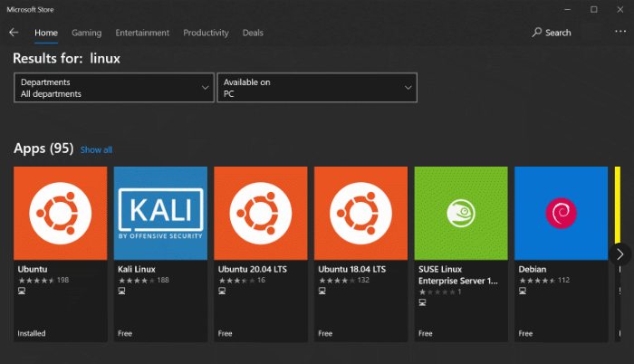Maximize the Microsoft Store window

tap(593, 9)
